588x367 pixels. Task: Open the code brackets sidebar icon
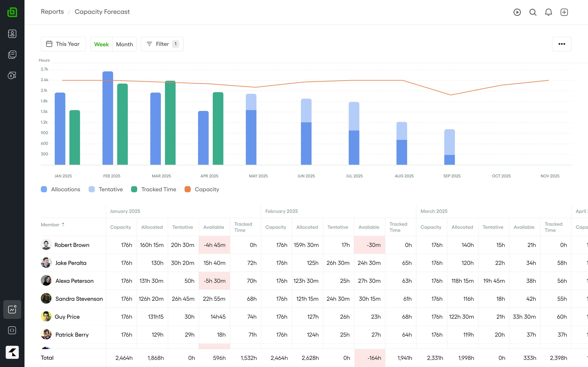point(12,330)
